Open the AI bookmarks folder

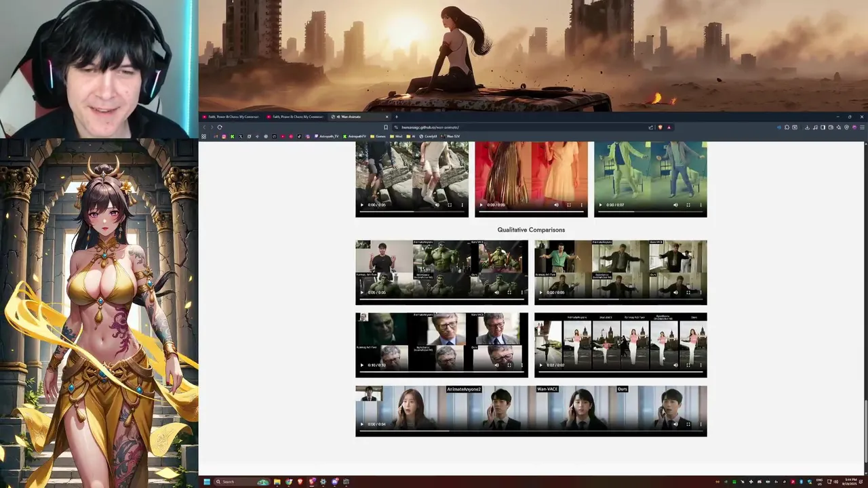pos(411,136)
